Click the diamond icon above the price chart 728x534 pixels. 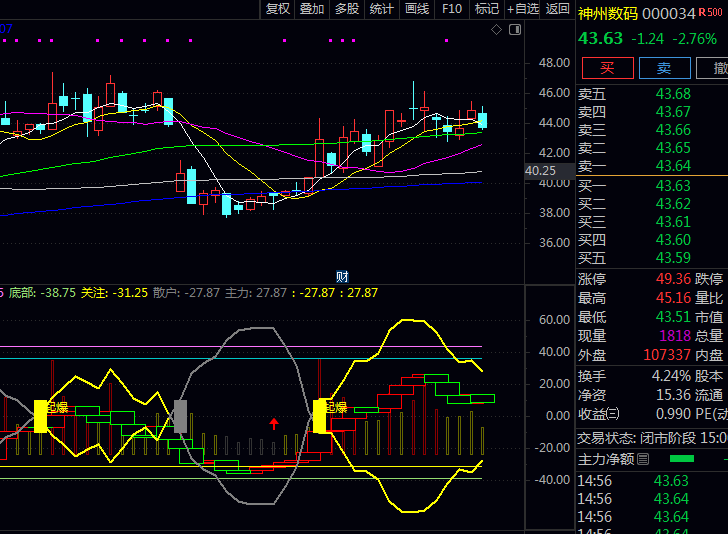[x=496, y=30]
